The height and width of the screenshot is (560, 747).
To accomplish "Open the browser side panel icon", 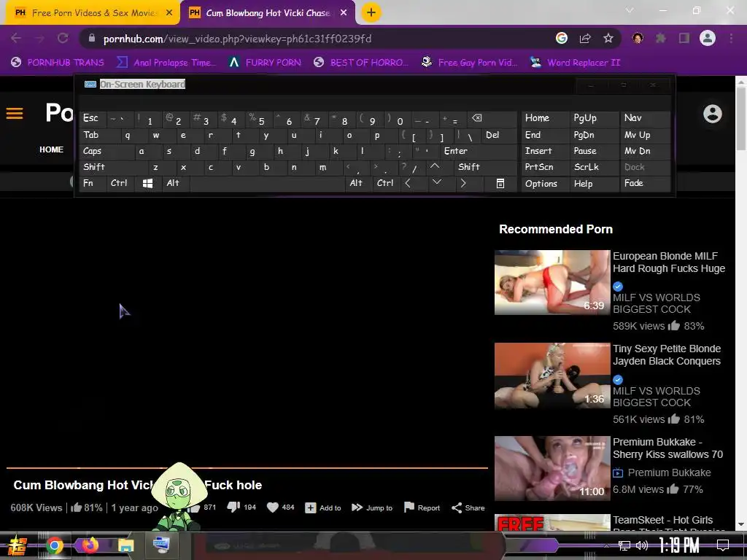I will click(x=684, y=39).
